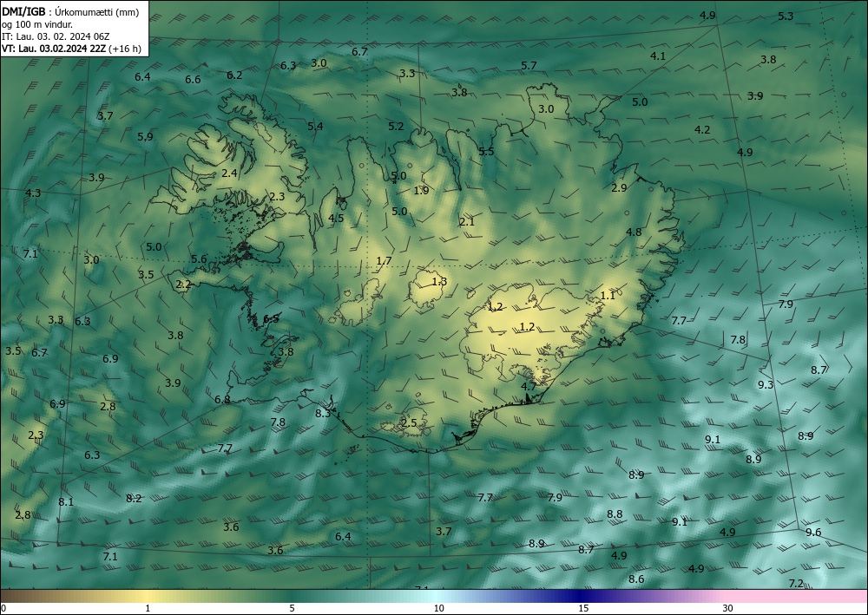
Task: Click the value '4.7' on the map
Action: tap(529, 387)
